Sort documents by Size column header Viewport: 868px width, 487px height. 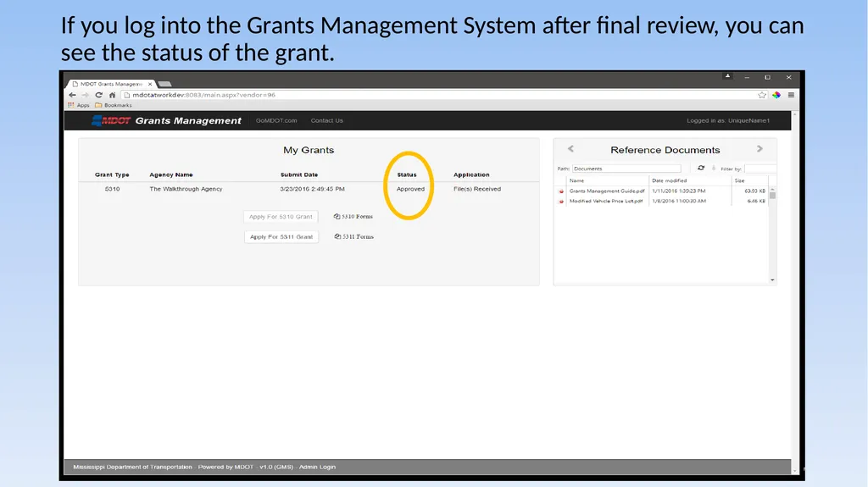pos(739,180)
